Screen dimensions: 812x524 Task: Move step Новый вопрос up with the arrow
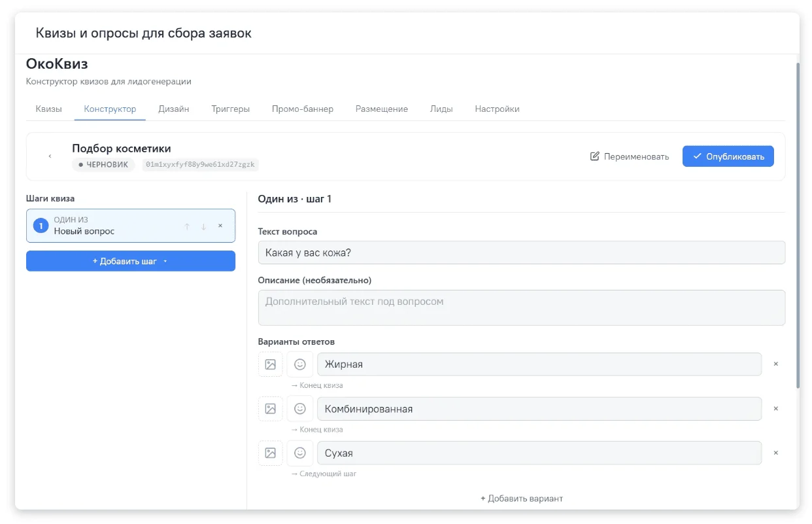pyautogui.click(x=187, y=226)
